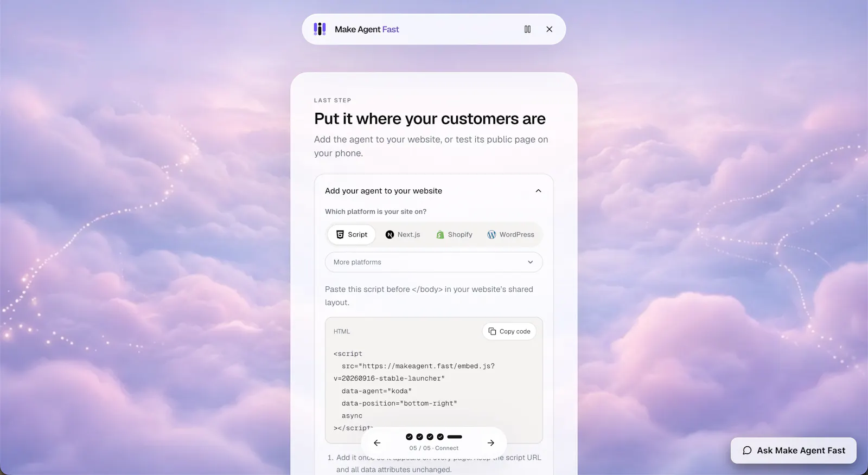Click the data-position="bottom-right" code line

click(399, 403)
